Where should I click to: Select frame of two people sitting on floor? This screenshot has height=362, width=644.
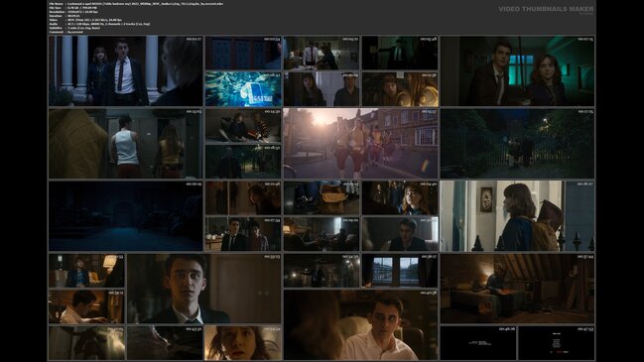243,126
